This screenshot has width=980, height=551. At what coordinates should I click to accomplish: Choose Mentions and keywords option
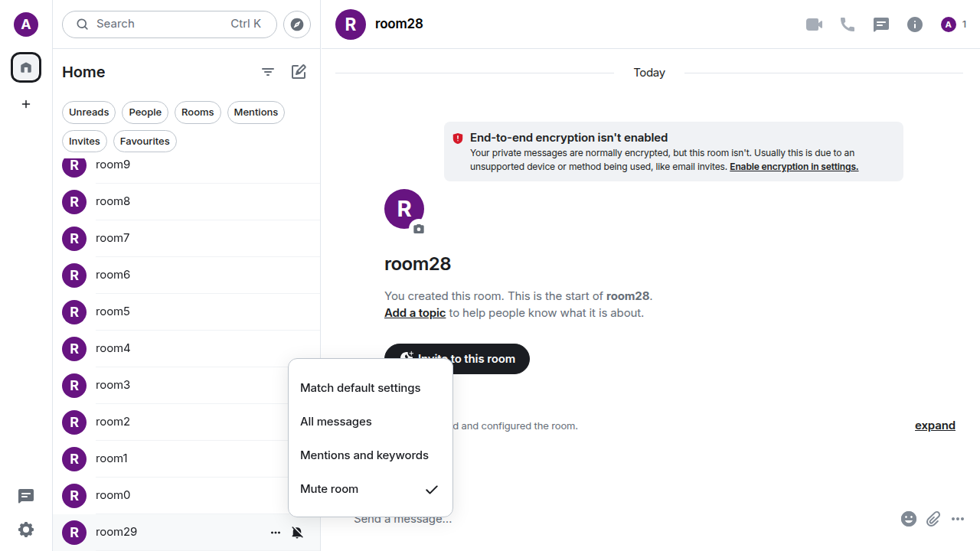pyautogui.click(x=364, y=455)
